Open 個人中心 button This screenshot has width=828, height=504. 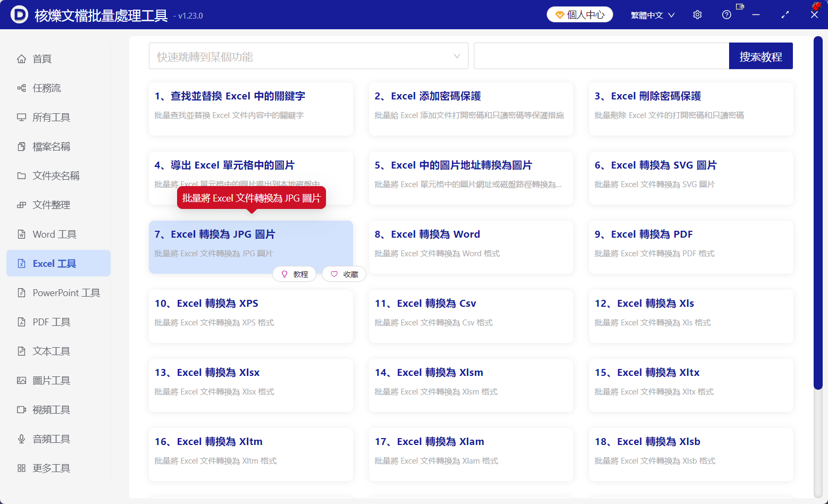pos(580,15)
